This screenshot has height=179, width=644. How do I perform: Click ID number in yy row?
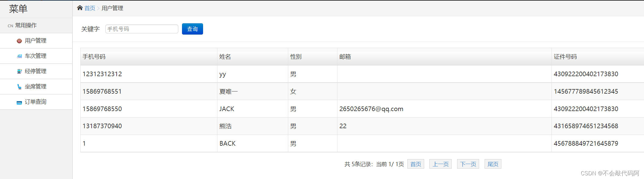click(586, 74)
